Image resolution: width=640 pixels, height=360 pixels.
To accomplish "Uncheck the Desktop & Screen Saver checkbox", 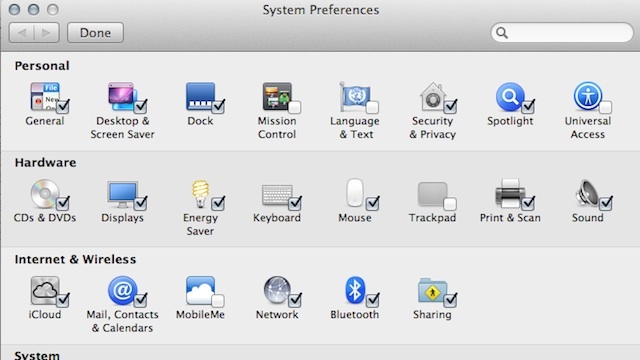I will (x=140, y=107).
